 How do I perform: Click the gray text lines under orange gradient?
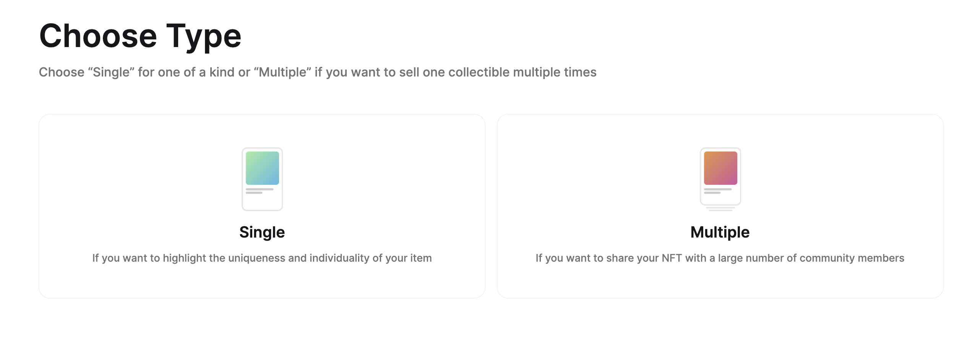pyautogui.click(x=718, y=191)
